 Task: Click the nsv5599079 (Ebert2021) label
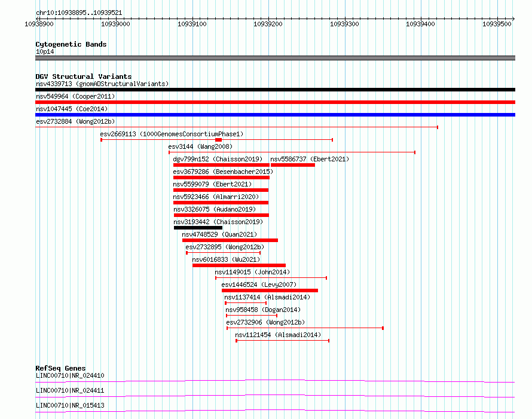pyautogui.click(x=212, y=184)
